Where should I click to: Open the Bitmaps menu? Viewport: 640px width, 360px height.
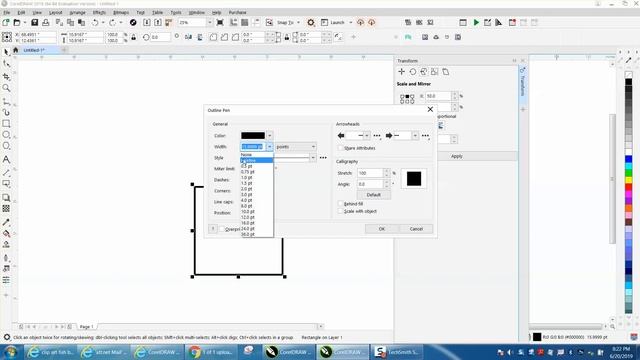click(x=121, y=13)
